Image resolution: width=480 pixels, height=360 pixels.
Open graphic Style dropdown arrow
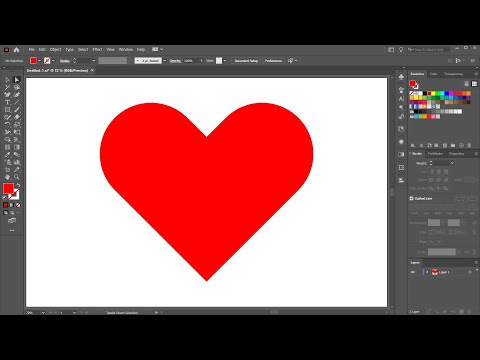(x=225, y=61)
